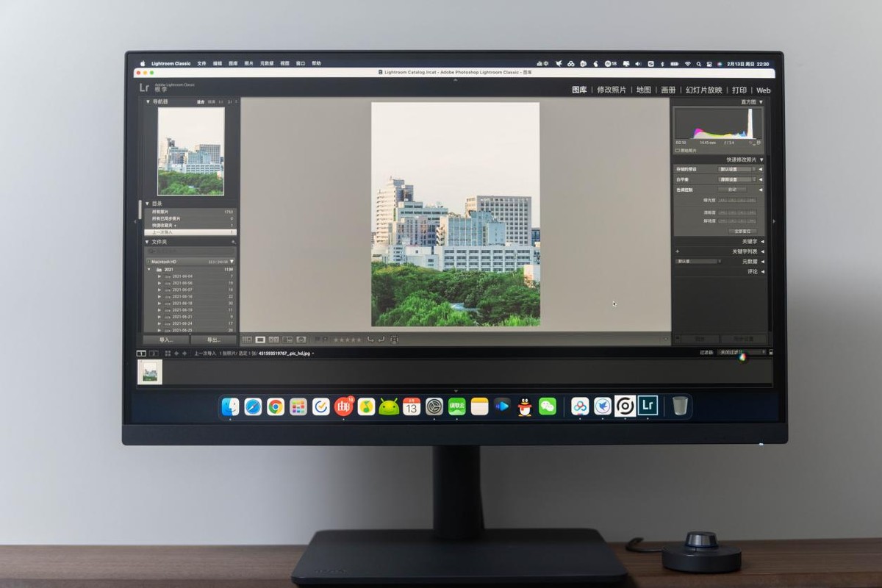Open Finder from the Dock

[x=230, y=406]
